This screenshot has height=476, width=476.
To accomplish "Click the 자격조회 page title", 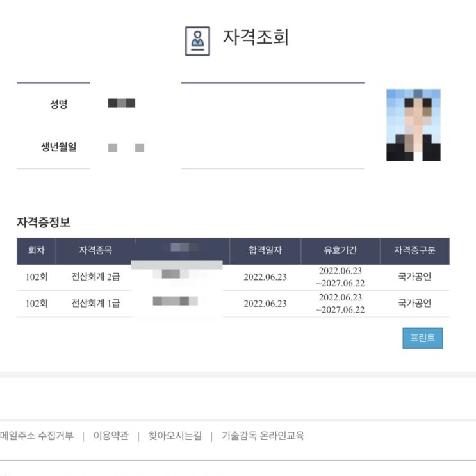I will click(x=256, y=38).
